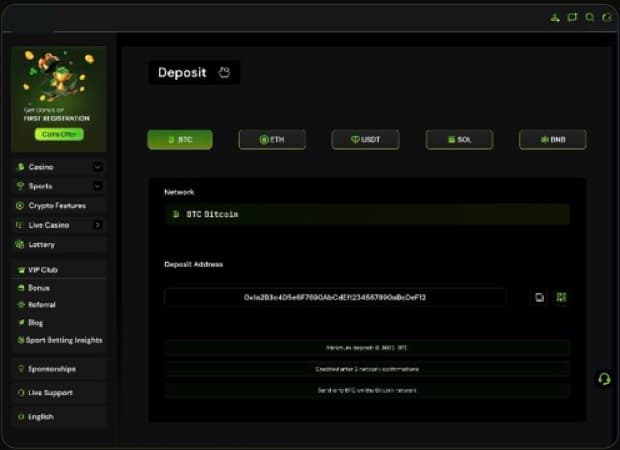620x450 pixels.
Task: Open the BNB currency tab
Action: point(552,140)
